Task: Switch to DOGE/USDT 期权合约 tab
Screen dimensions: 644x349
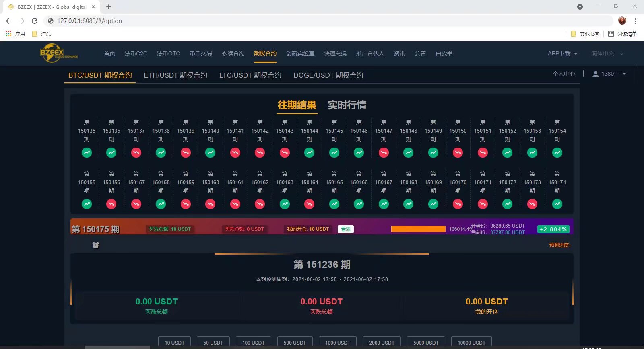Action: [328, 75]
